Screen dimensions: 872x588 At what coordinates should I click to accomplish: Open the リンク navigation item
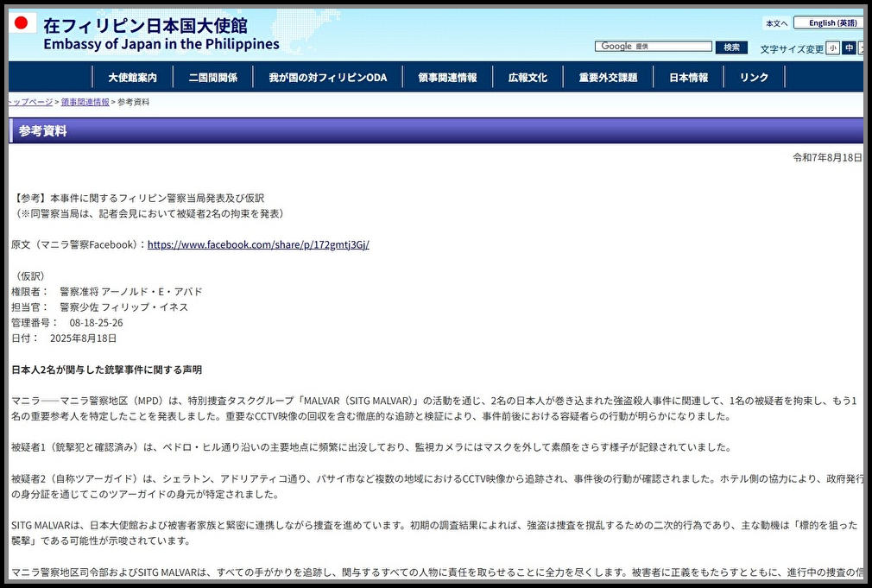coord(753,77)
